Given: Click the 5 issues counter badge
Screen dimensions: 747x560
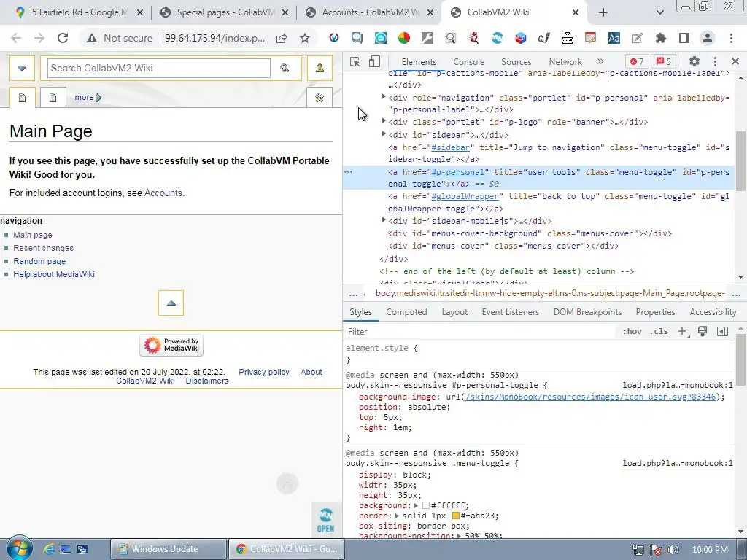Looking at the screenshot, I should pyautogui.click(x=664, y=61).
